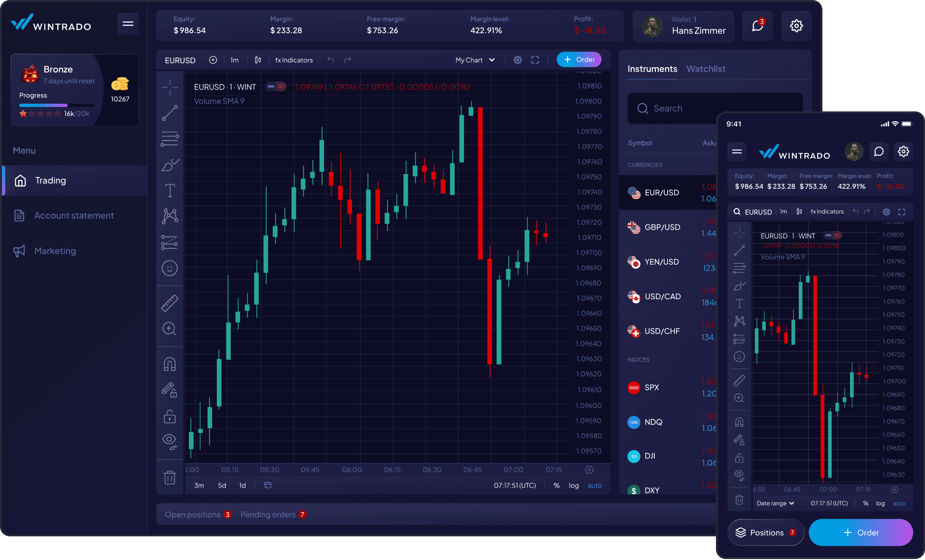This screenshot has height=560, width=925.
Task: Open the Trading menu item
Action: point(75,180)
